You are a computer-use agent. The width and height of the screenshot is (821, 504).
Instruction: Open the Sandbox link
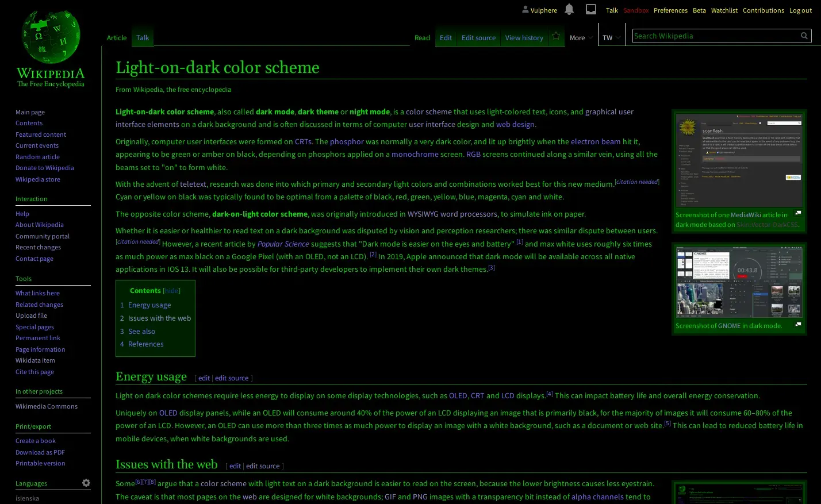tap(636, 10)
